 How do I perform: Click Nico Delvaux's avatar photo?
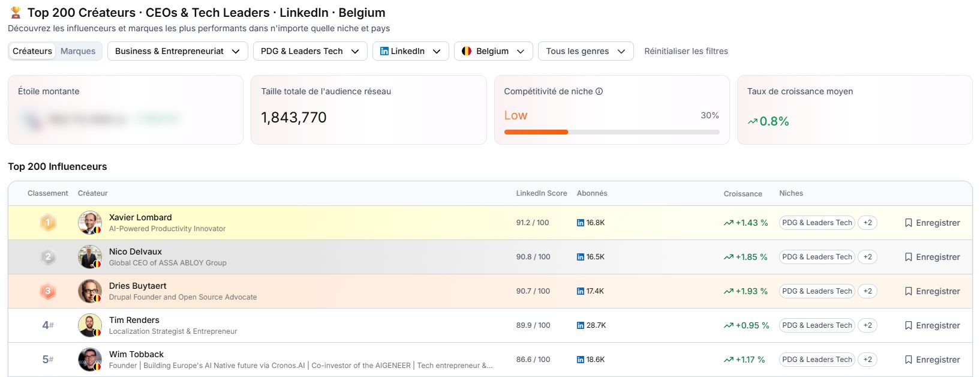(x=90, y=257)
